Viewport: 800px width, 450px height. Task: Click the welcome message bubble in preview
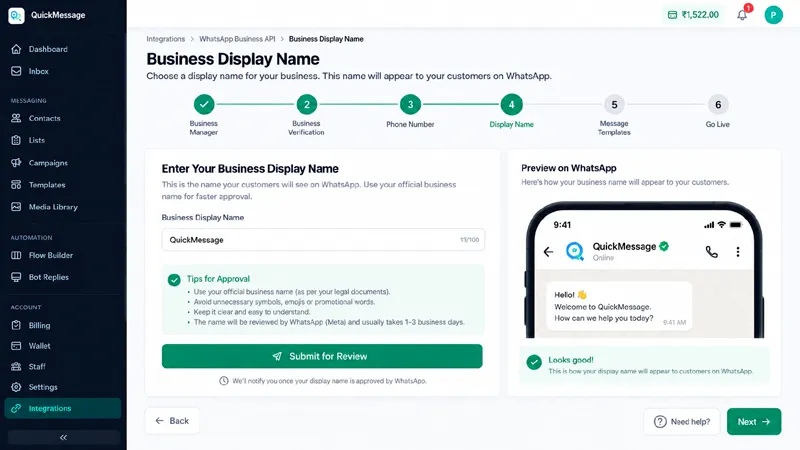[619, 306]
